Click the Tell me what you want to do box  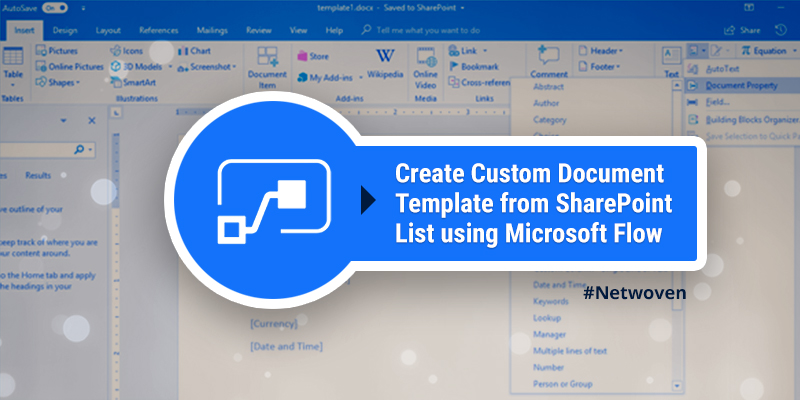point(421,31)
